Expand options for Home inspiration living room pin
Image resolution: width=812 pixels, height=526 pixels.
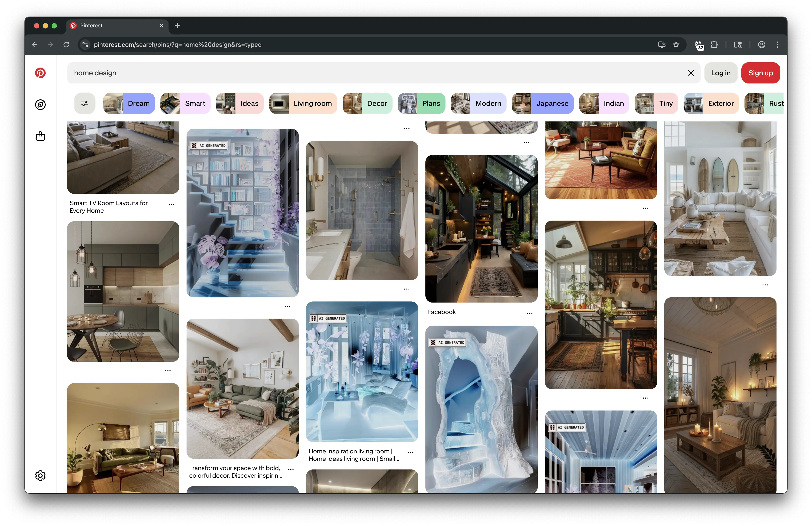410,453
